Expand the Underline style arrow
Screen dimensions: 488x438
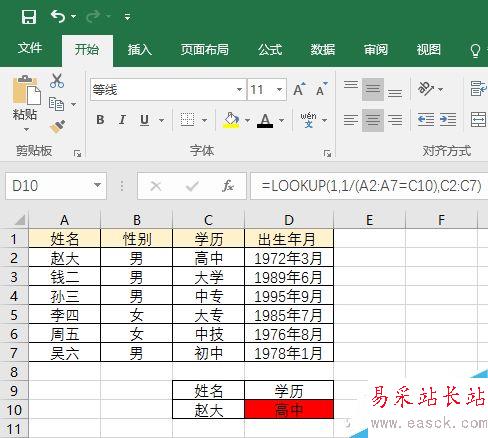click(x=161, y=120)
